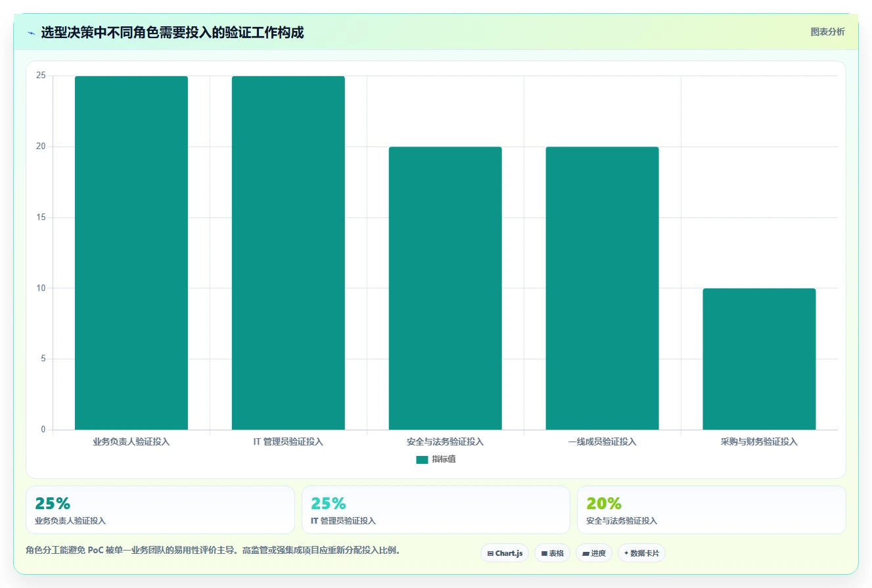
Task: Click the 安全与法务验证投入 bar
Action: [446, 288]
